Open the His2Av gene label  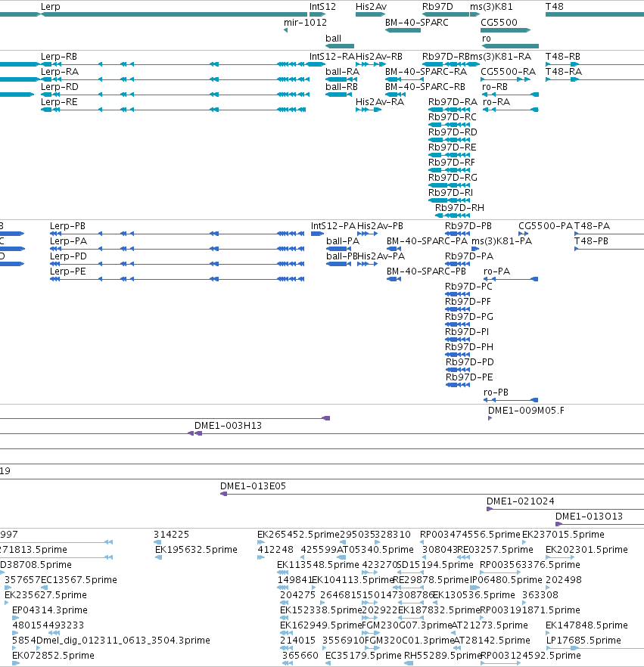(371, 6)
